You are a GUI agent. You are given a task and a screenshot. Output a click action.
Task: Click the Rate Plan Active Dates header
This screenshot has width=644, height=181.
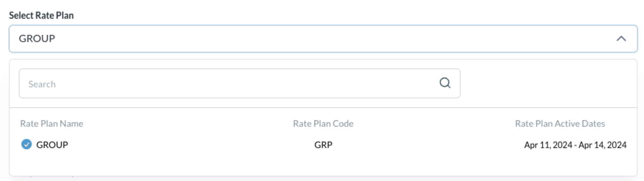[560, 123]
